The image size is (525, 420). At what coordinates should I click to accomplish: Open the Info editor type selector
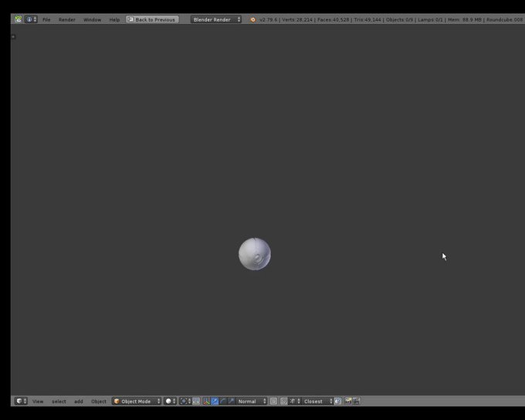pyautogui.click(x=31, y=19)
